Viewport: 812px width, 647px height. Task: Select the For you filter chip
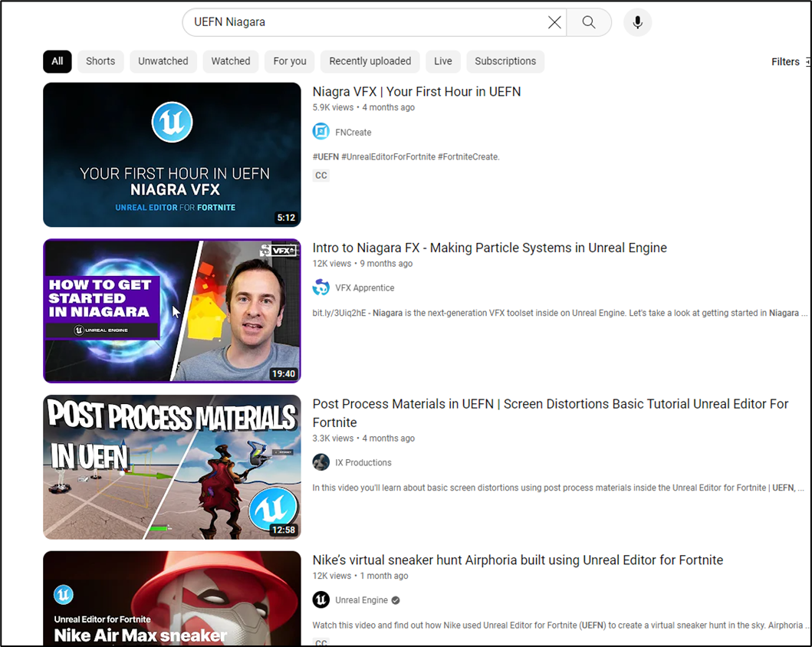coord(290,61)
